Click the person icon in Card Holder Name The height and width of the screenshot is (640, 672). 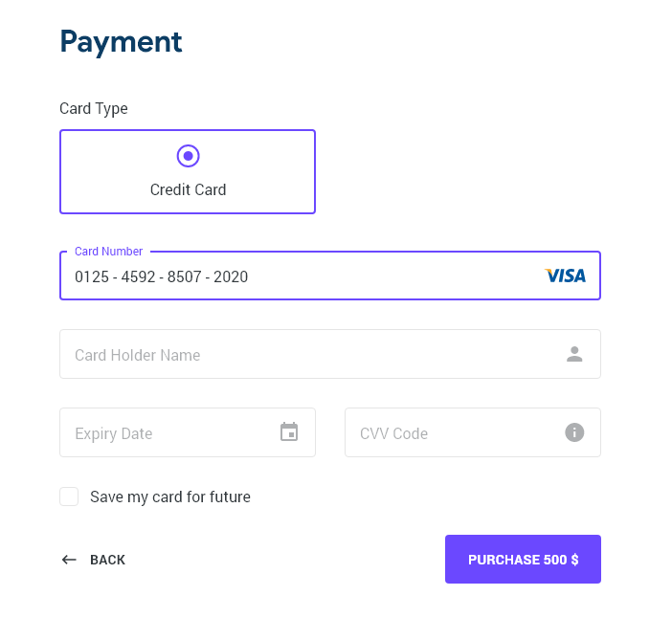click(x=574, y=354)
